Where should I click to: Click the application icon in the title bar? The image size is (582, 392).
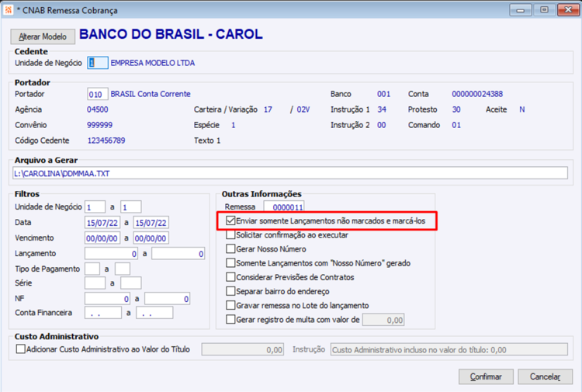[9, 10]
